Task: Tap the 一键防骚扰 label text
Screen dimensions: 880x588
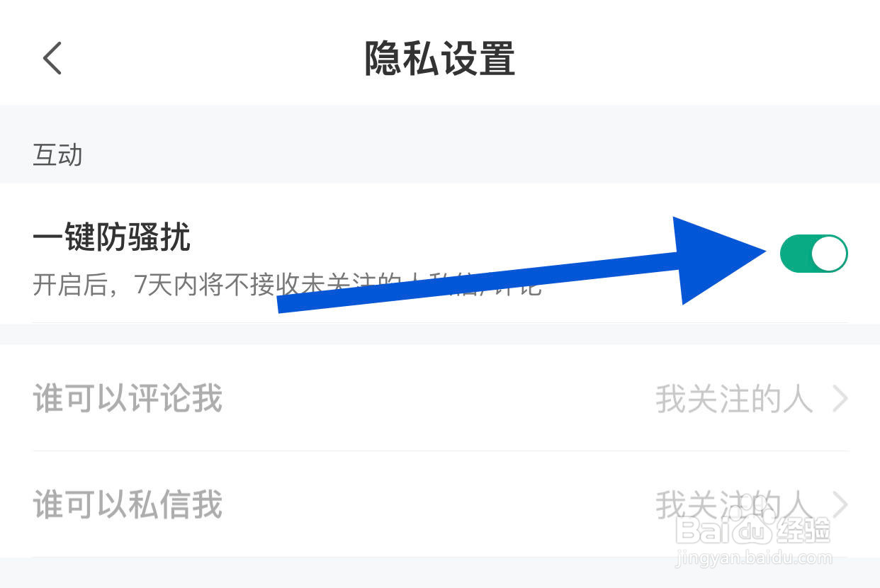Action: [x=111, y=238]
